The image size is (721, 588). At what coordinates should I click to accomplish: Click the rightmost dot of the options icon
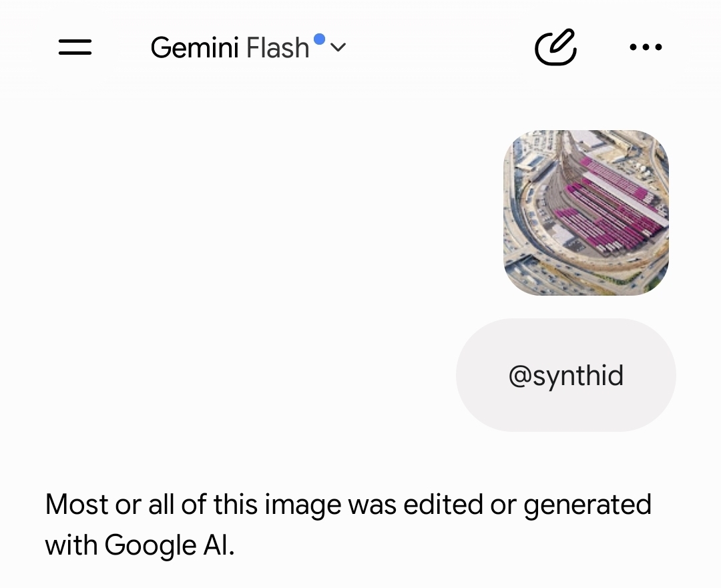tap(658, 47)
